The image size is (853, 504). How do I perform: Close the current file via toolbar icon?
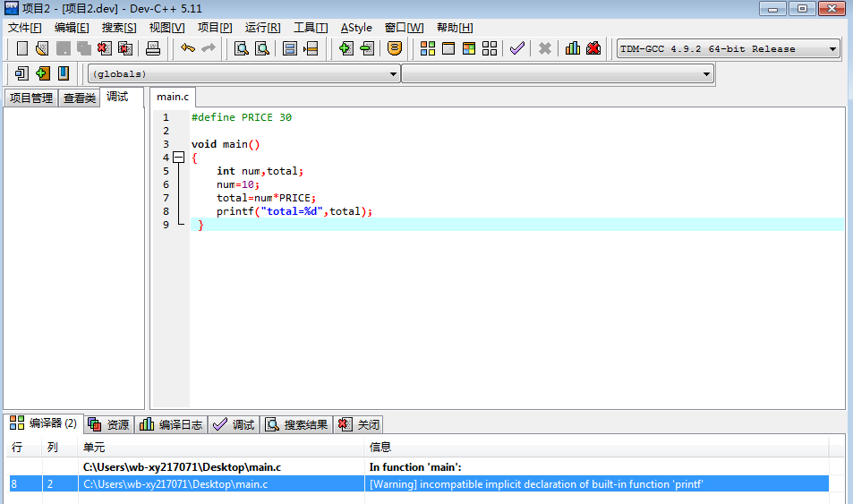tap(105, 48)
